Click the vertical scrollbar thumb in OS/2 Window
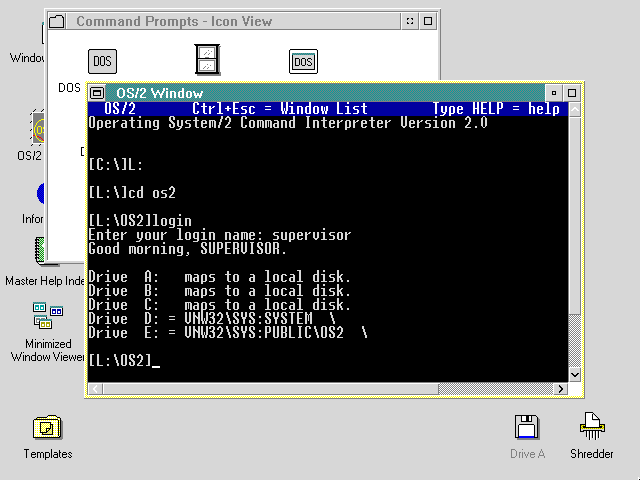640x480 pixels. point(575,216)
